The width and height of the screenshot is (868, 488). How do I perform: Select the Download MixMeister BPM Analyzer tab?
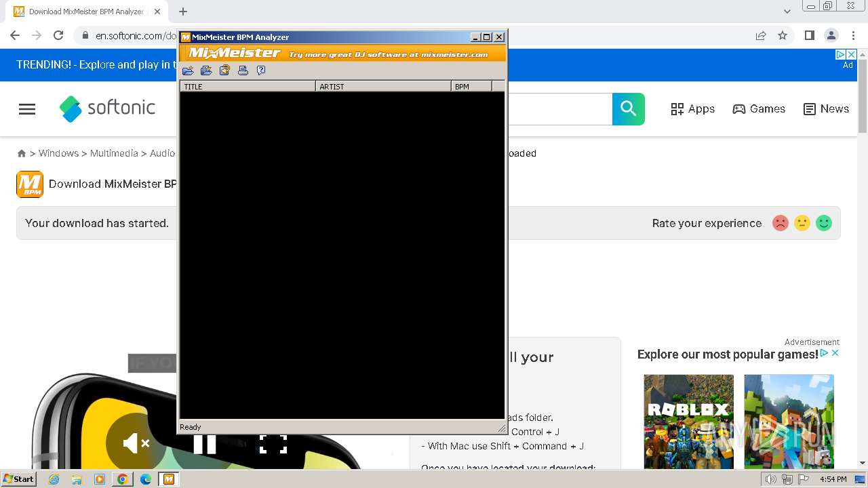[x=86, y=12]
